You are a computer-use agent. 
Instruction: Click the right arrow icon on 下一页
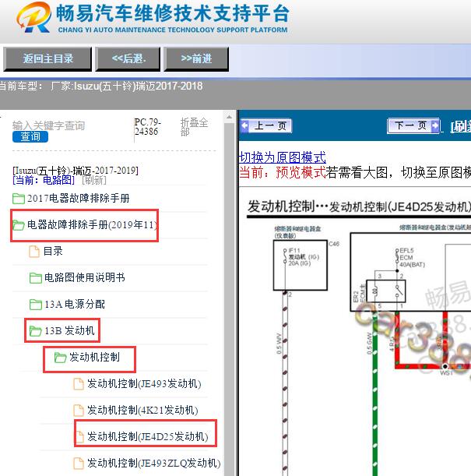pyautogui.click(x=435, y=125)
